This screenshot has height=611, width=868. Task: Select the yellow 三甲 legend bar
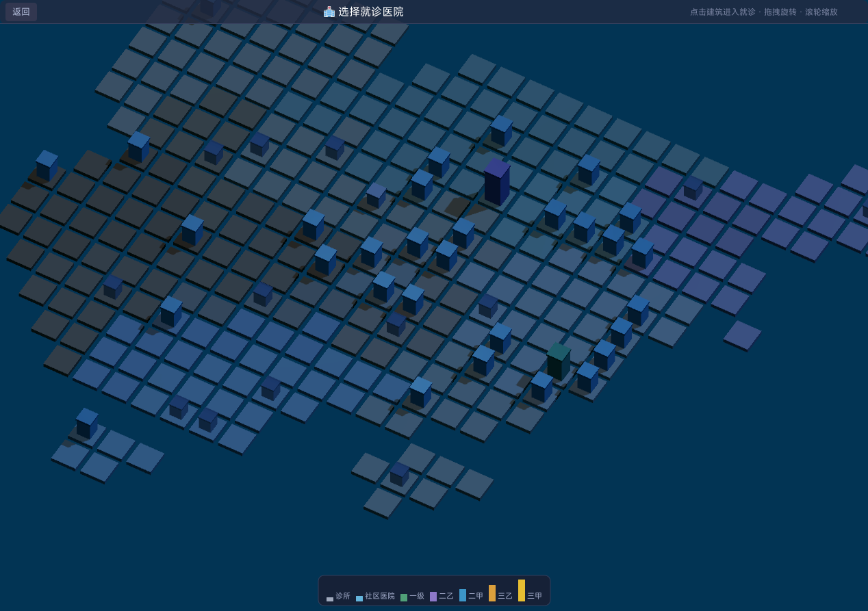[x=522, y=590]
